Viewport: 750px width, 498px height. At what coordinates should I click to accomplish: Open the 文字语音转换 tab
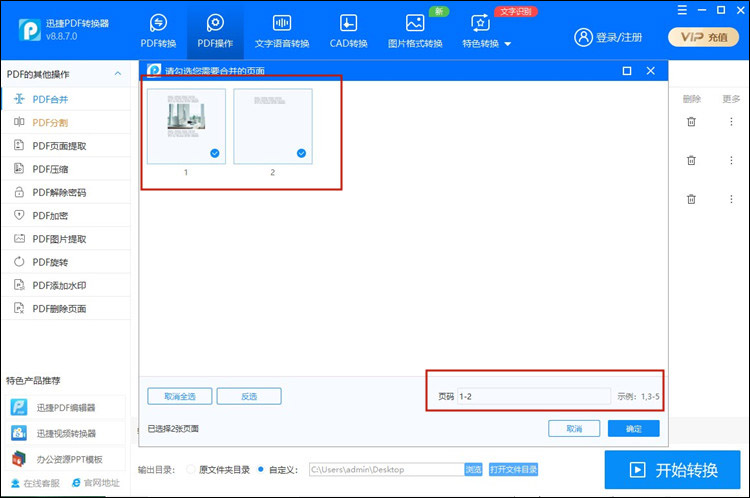tap(282, 32)
